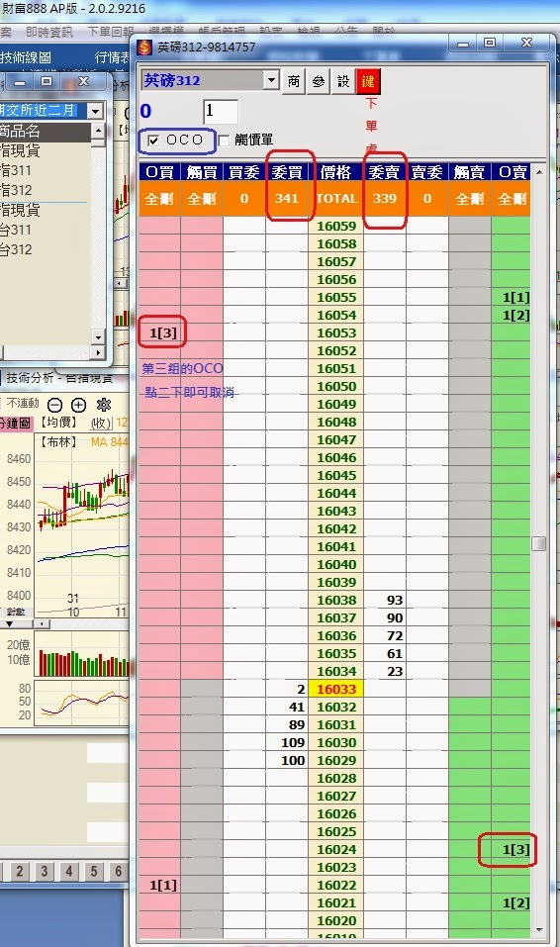Select 台311 in the product list
Viewport: 560px width, 947px height.
click(16, 231)
